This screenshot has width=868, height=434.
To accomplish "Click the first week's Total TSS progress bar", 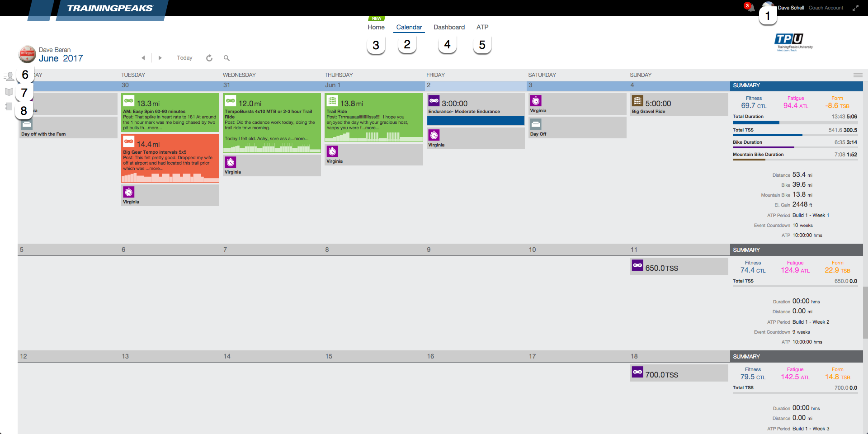I will pos(795,135).
